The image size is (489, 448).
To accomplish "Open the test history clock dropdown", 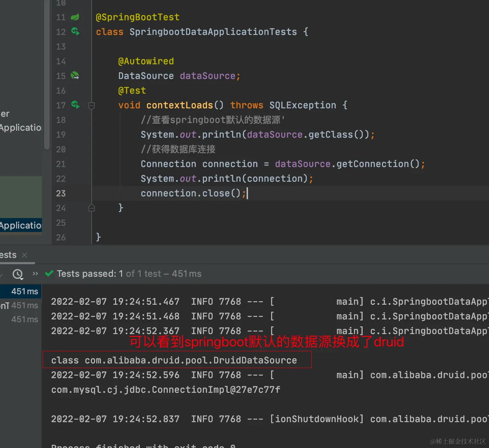I will point(18,274).
